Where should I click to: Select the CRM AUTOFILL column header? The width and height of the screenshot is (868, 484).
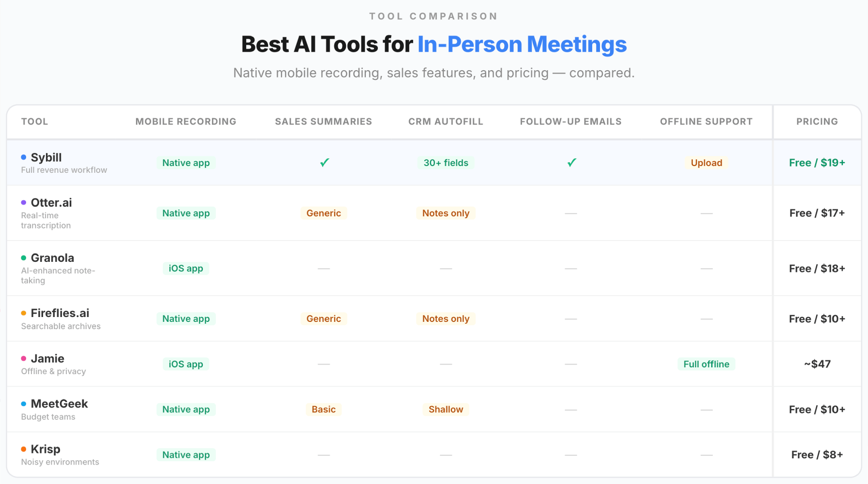point(446,121)
